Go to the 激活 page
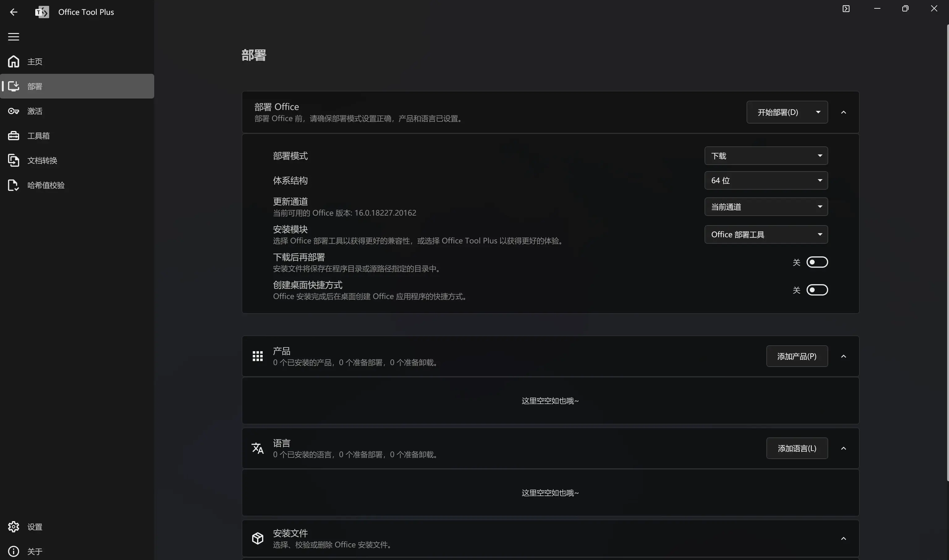Screen dimensions: 949x560 point(77,111)
